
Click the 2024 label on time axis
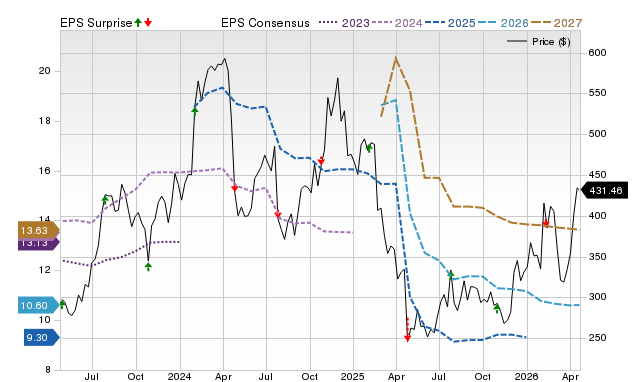click(180, 376)
